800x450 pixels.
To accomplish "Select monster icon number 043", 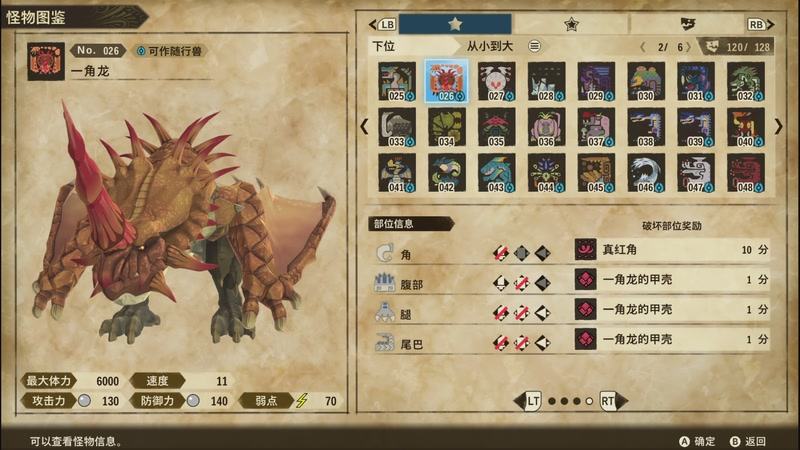I will point(496,173).
